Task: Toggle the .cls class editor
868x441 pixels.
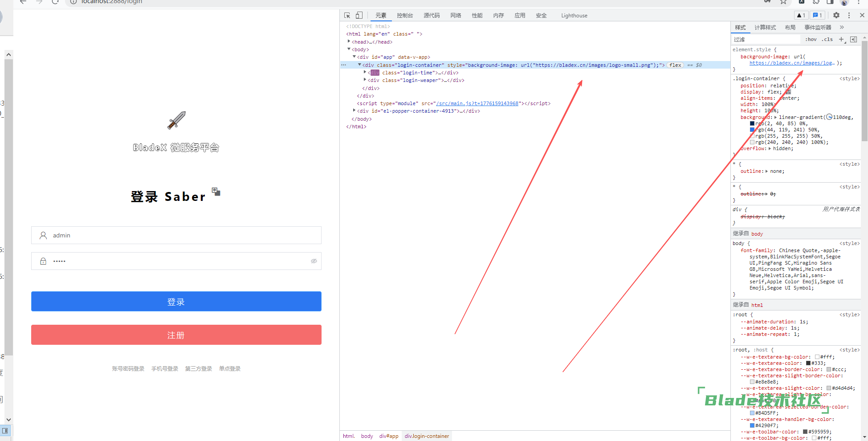Action: click(x=827, y=39)
